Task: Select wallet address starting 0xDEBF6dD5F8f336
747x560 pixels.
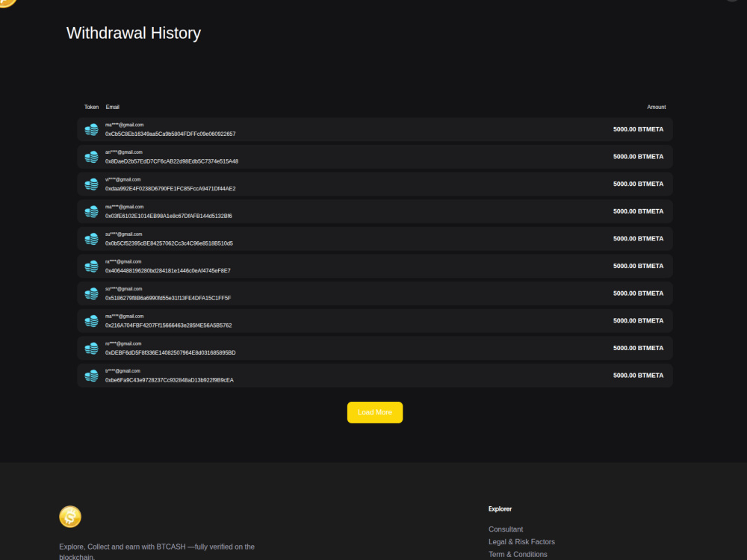Action: click(170, 353)
